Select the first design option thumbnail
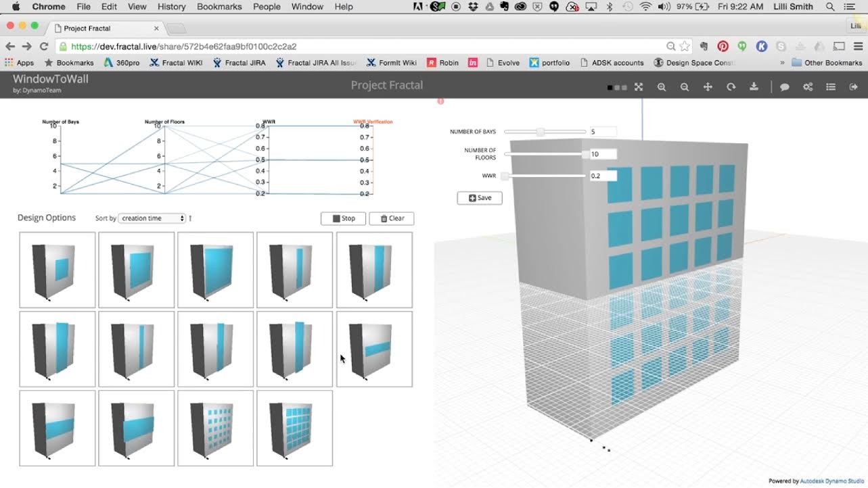 coord(58,270)
